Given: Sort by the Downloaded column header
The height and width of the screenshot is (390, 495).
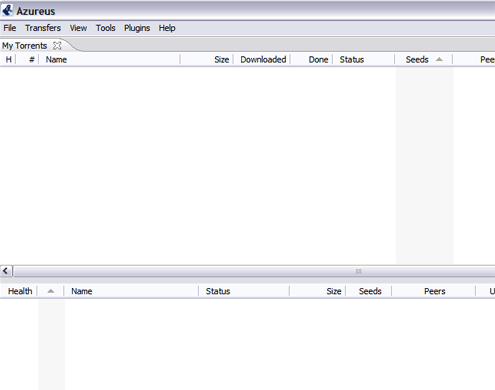Looking at the screenshot, I should point(262,60).
